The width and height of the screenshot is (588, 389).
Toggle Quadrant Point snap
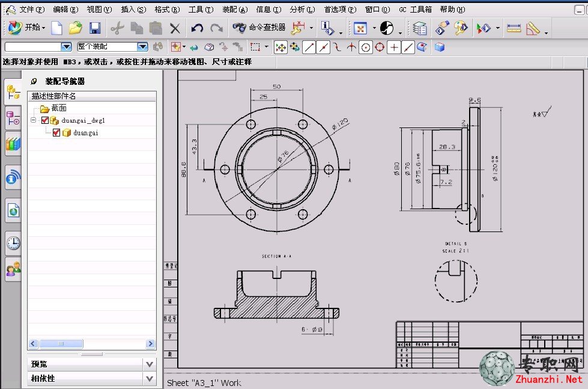click(x=380, y=47)
